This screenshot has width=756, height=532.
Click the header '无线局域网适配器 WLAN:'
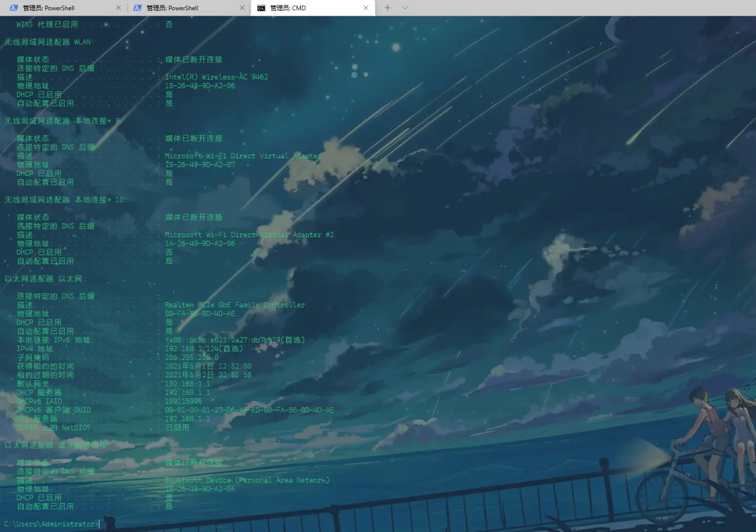pyautogui.click(x=49, y=42)
